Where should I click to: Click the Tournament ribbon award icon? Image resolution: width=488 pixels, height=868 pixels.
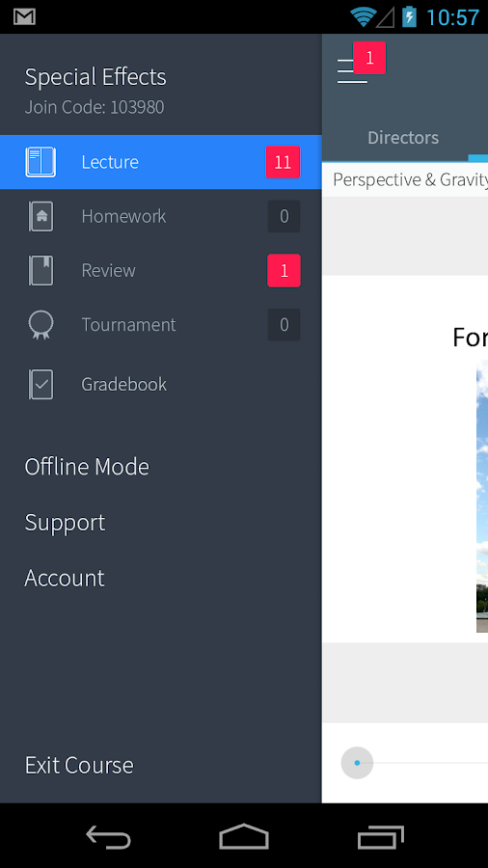point(41,324)
